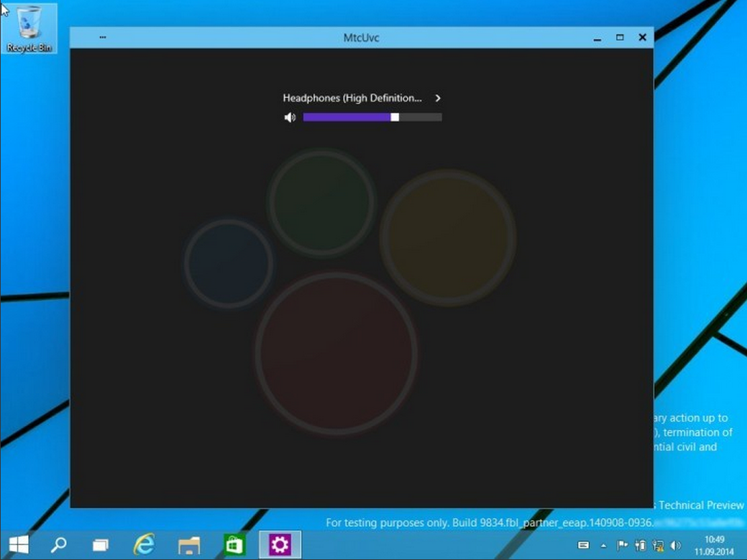Mute audio using the speaker icon beside slider
747x560 pixels.
pyautogui.click(x=290, y=118)
